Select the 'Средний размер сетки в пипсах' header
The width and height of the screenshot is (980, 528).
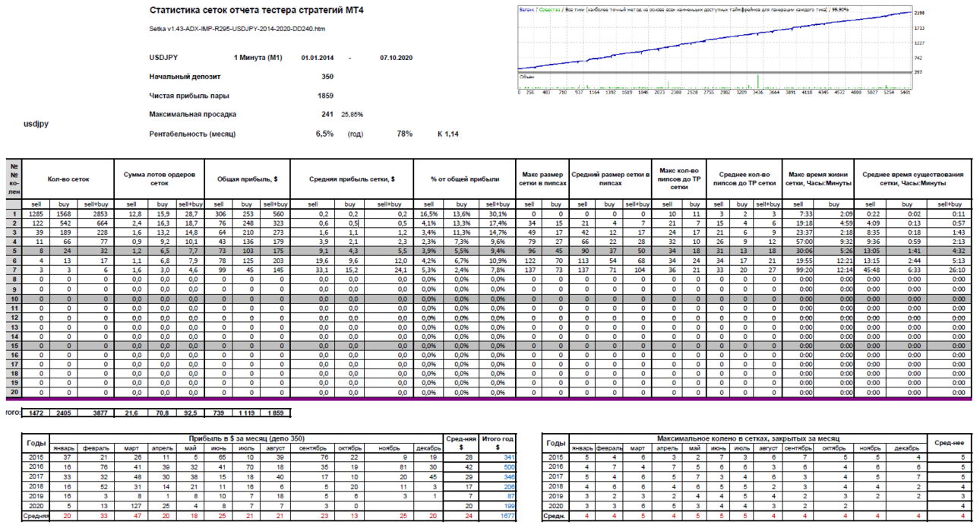[610, 179]
